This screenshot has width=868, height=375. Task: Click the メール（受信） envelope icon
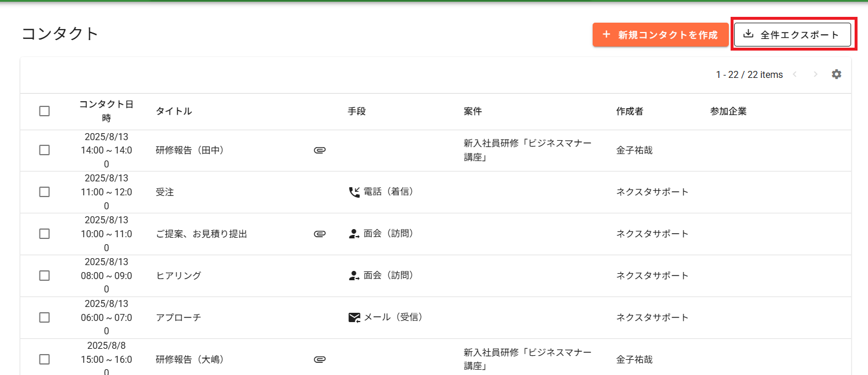(x=354, y=317)
